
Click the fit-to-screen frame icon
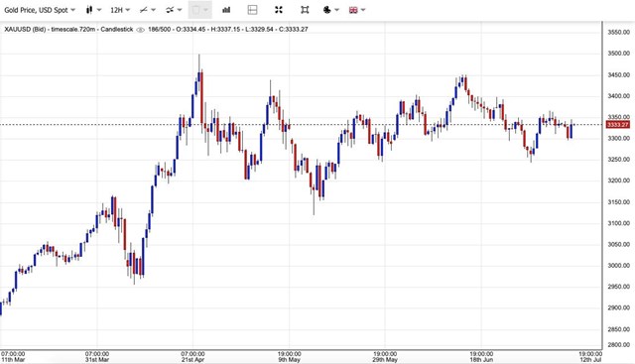[x=305, y=10]
